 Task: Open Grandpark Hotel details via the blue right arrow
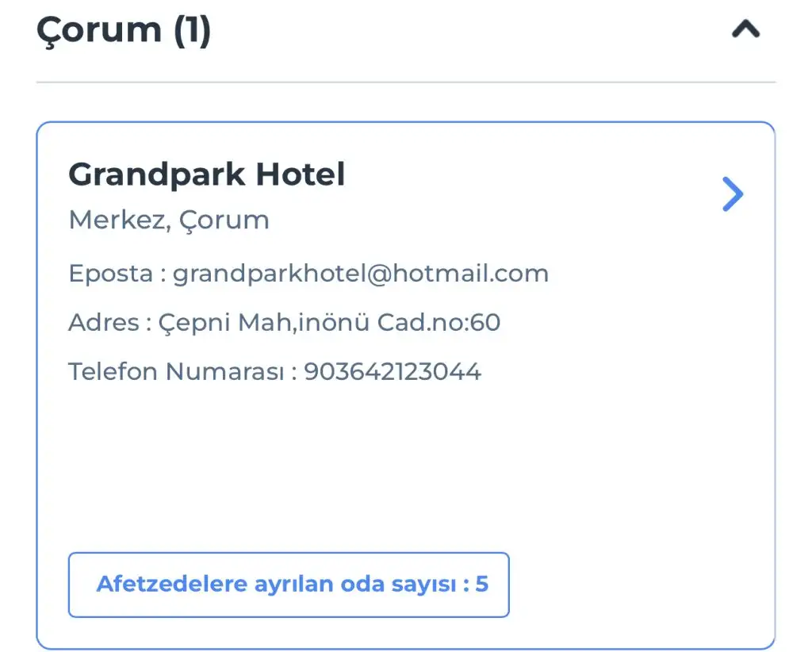[x=733, y=194]
